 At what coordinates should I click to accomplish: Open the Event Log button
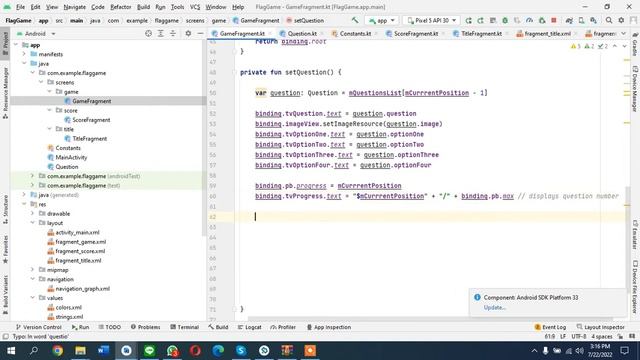pyautogui.click(x=550, y=327)
